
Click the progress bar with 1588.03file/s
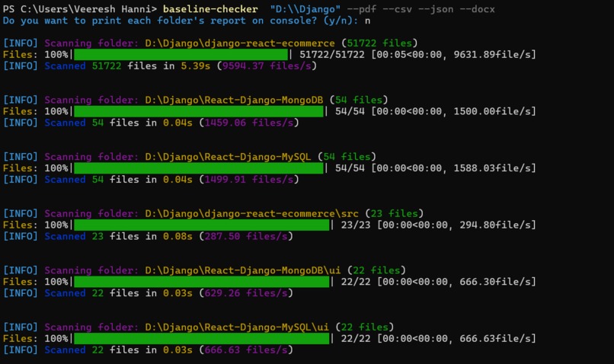point(199,168)
